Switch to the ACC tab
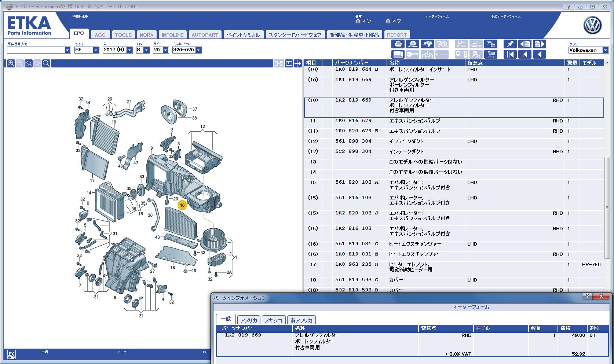The image size is (614, 364). point(100,35)
